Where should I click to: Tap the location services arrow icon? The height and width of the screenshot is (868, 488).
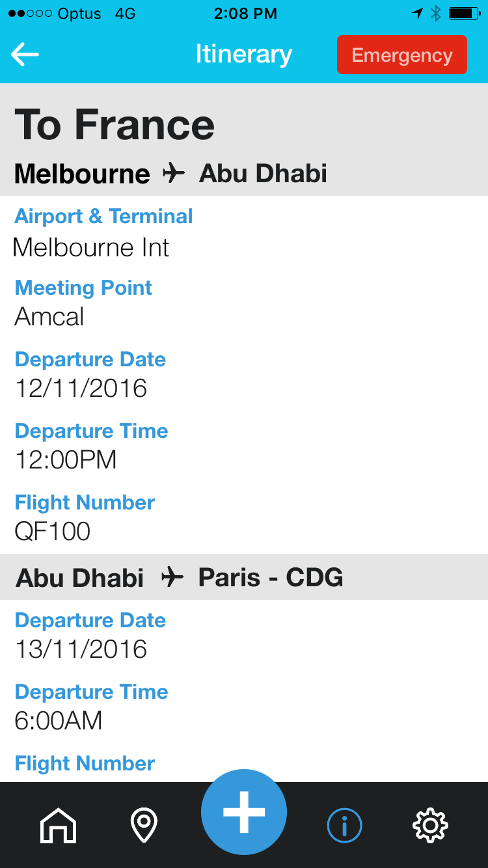(x=417, y=14)
